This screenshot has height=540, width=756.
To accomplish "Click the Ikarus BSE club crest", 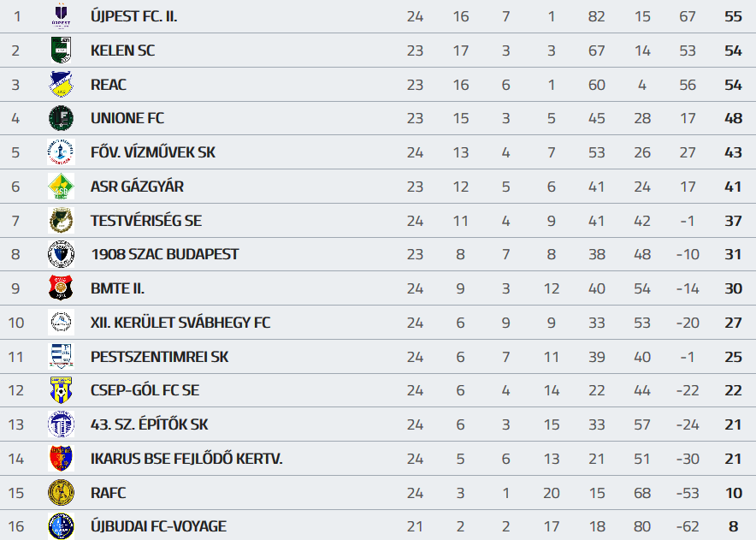I will [61, 459].
